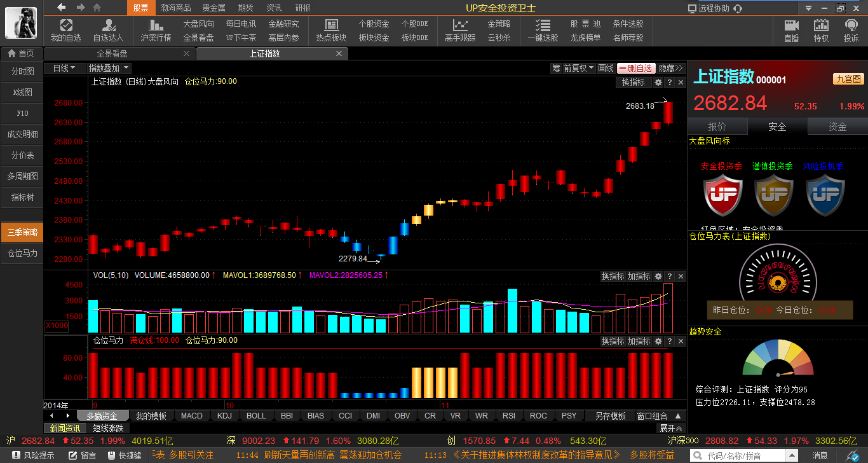The image size is (868, 463).
Task: Click the home icon beside the navigation arrows
Action: [x=97, y=7]
